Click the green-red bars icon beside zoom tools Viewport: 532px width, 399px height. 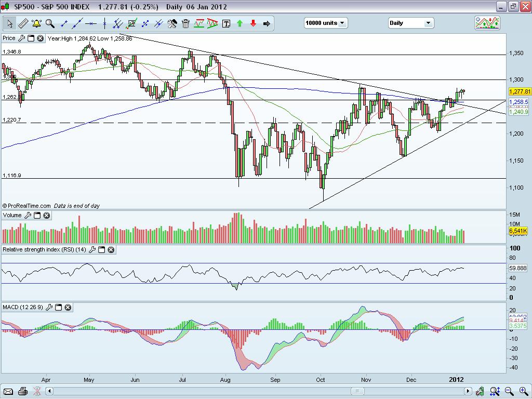click(x=480, y=392)
